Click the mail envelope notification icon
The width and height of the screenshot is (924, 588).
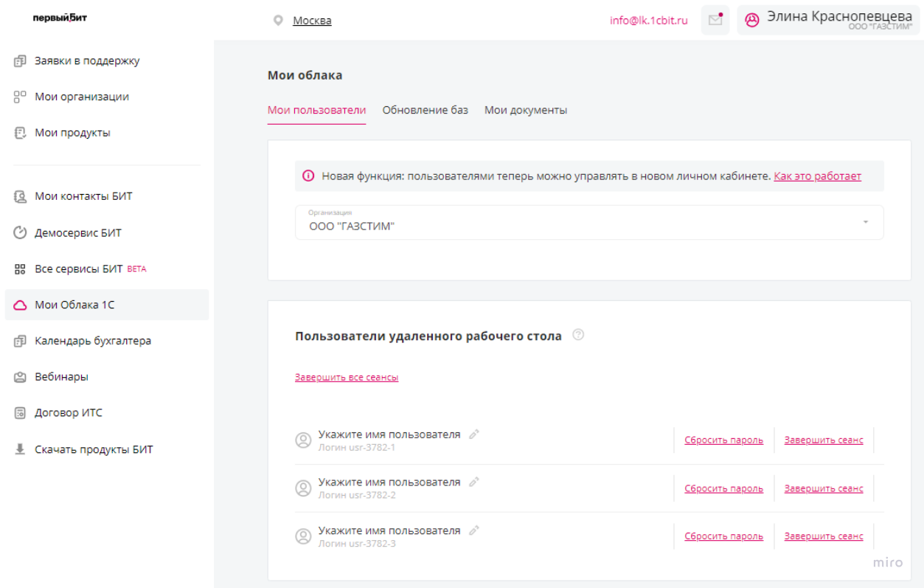point(715,21)
